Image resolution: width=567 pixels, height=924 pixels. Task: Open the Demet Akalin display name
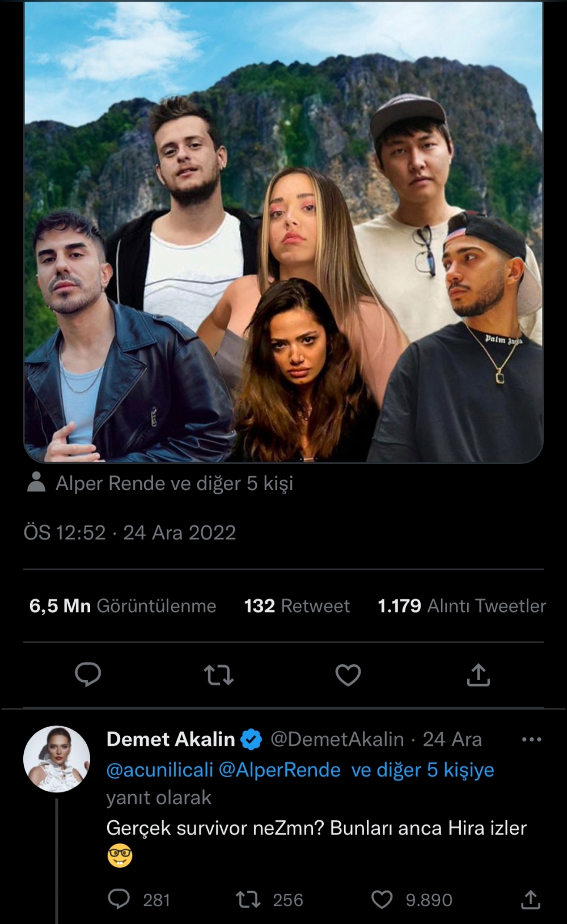171,739
